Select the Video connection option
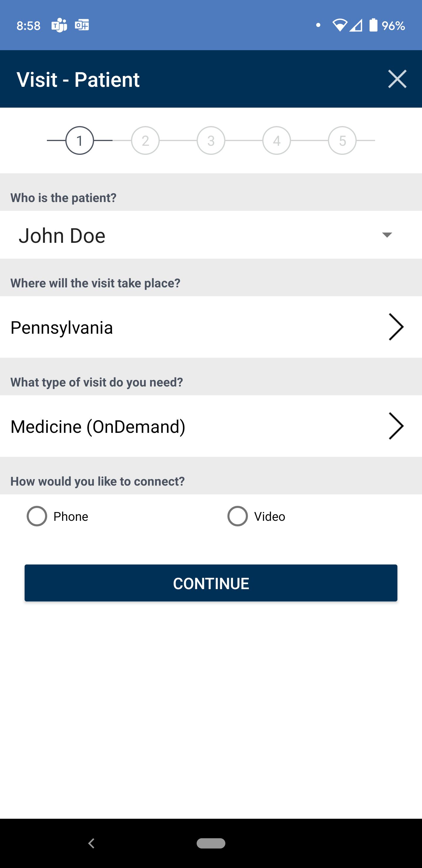The height and width of the screenshot is (868, 422). tap(256, 516)
